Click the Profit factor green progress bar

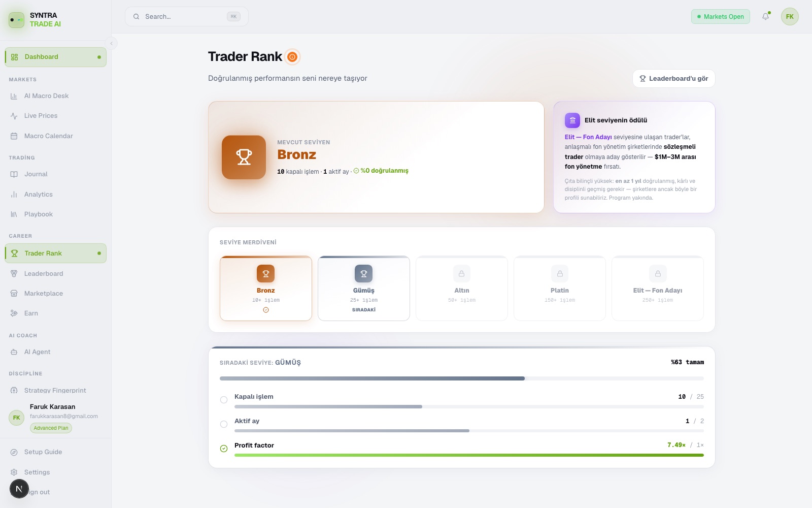(x=469, y=455)
